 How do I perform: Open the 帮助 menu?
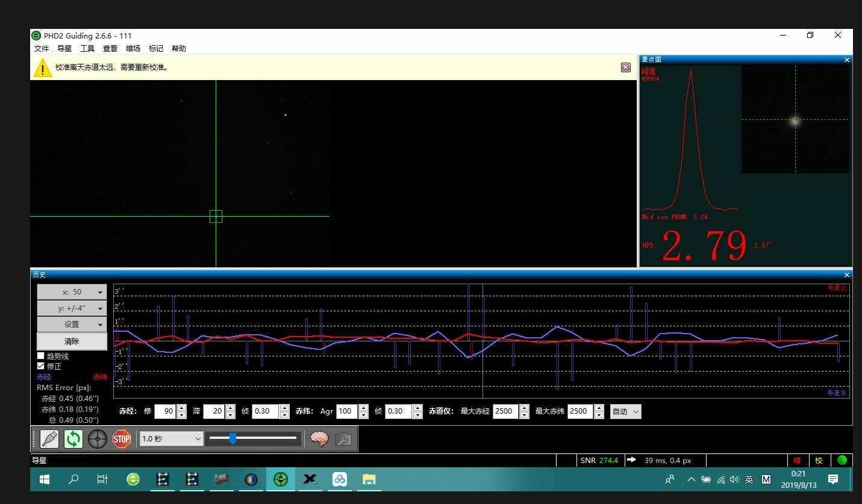179,49
